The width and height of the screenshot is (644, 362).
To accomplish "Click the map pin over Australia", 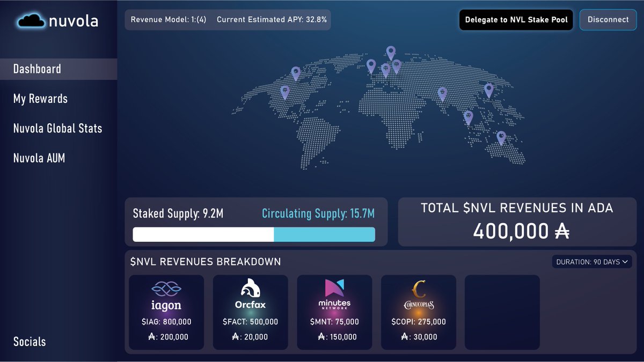I will [501, 138].
